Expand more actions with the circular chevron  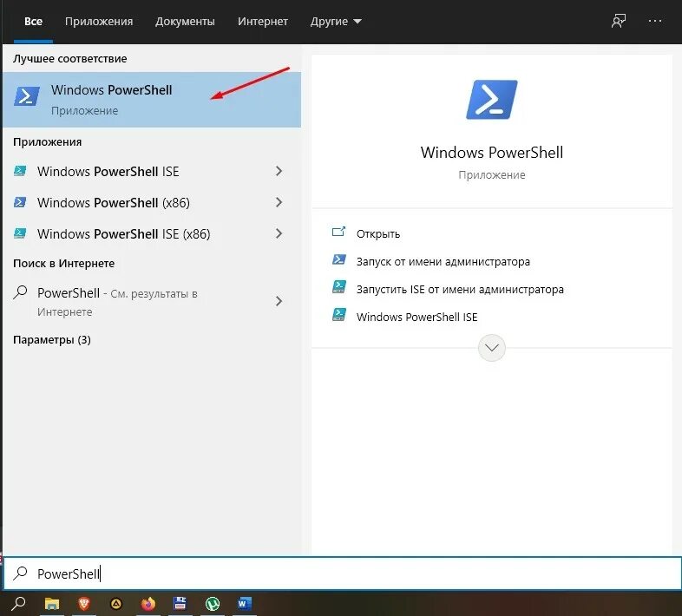(491, 348)
